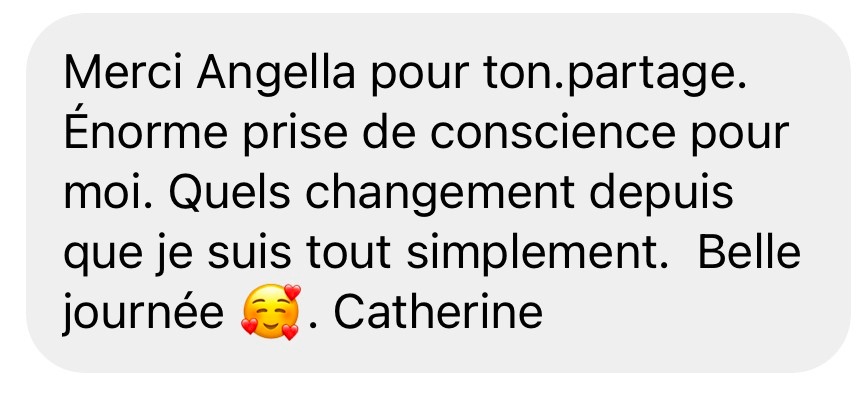Click the word Quels in the message

click(x=229, y=193)
